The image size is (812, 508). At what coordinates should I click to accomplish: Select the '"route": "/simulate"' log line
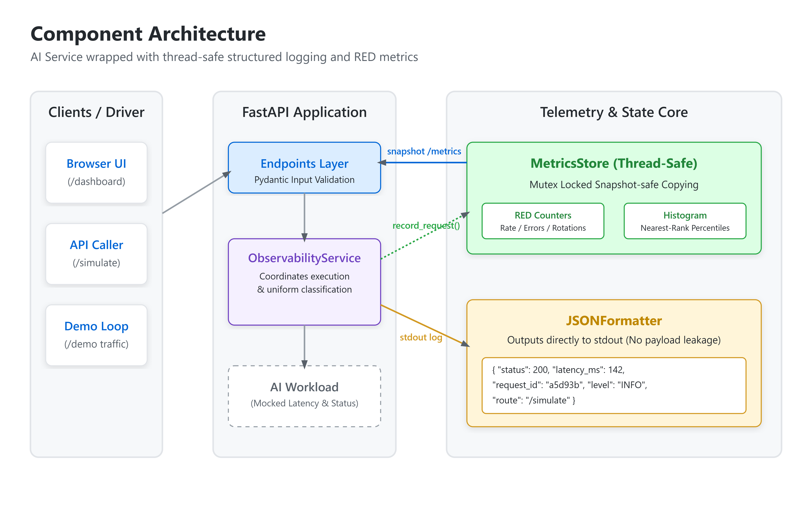pos(534,400)
